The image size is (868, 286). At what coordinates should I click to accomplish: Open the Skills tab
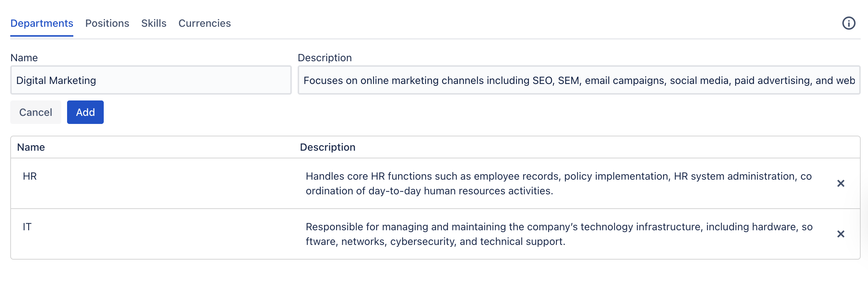click(154, 23)
